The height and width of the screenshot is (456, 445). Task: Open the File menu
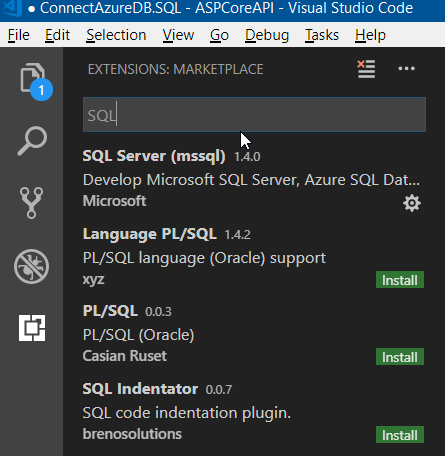[19, 35]
